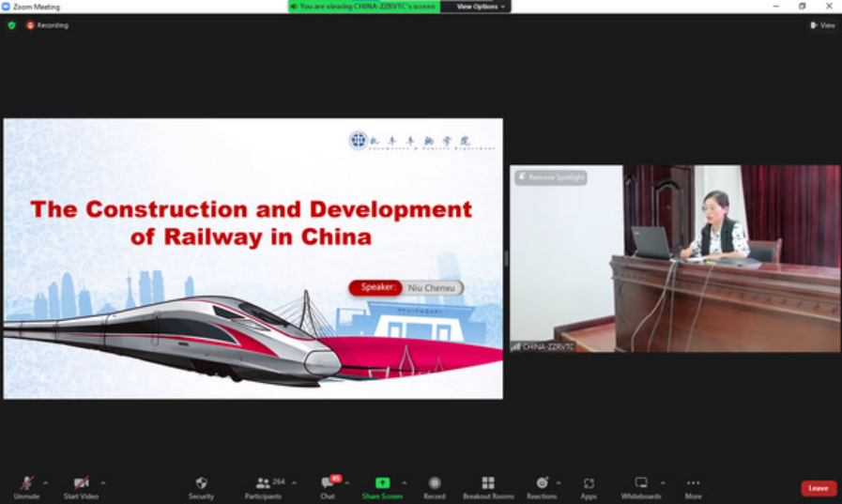
Task: Expand video options arrow next to Start Video
Action: pos(103,483)
